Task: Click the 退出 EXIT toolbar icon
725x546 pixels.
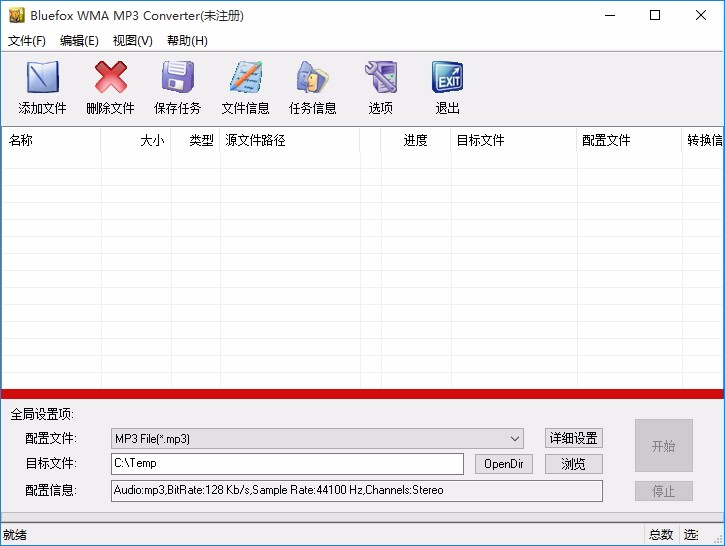Action: 447,77
